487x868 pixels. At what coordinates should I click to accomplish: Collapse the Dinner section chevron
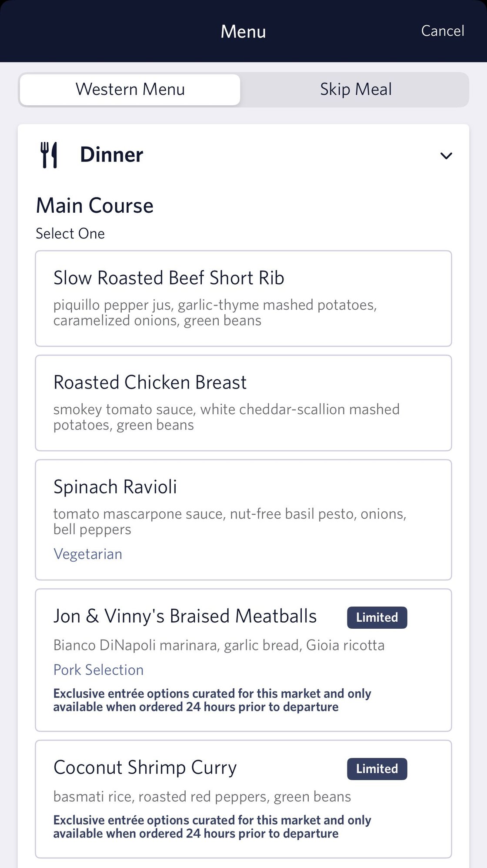point(446,156)
